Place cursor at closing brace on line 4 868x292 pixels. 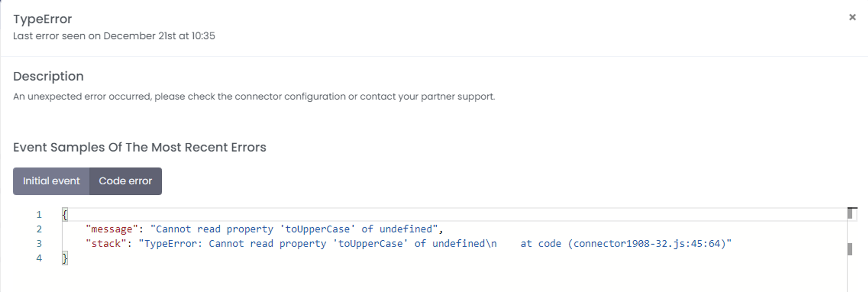coord(65,258)
